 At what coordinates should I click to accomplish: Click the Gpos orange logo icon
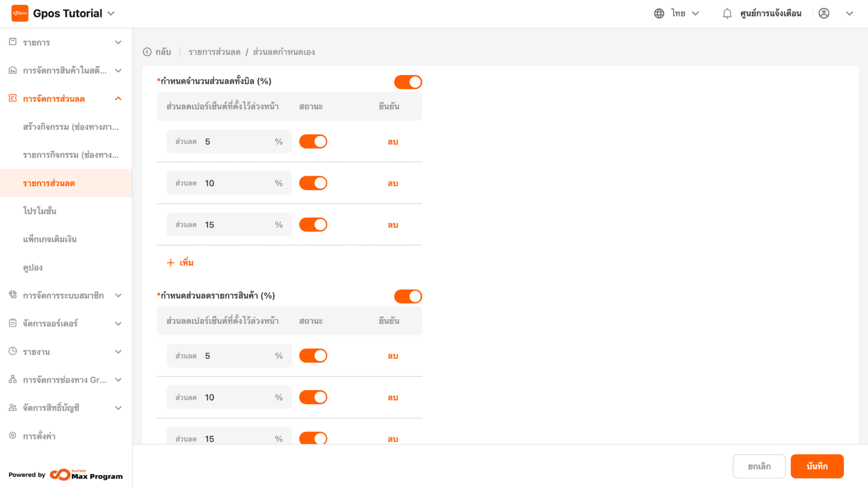click(x=20, y=13)
